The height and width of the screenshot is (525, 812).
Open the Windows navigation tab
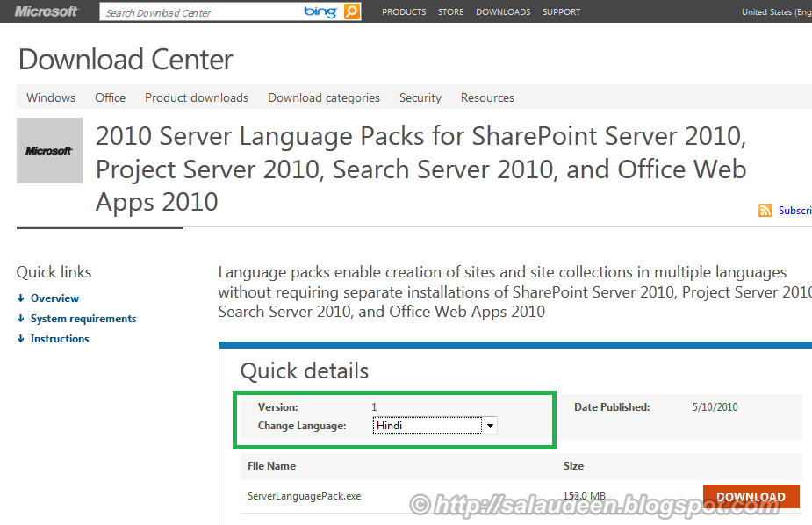[x=51, y=97]
